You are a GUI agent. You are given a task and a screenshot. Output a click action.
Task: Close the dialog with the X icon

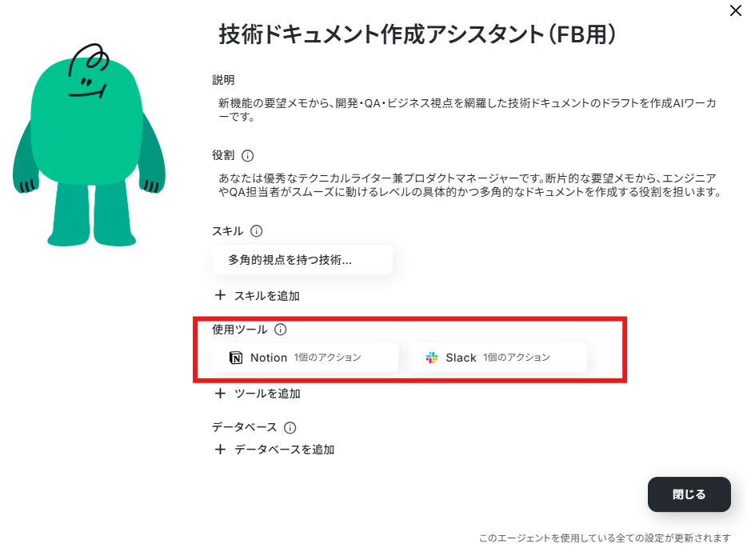[735, 10]
